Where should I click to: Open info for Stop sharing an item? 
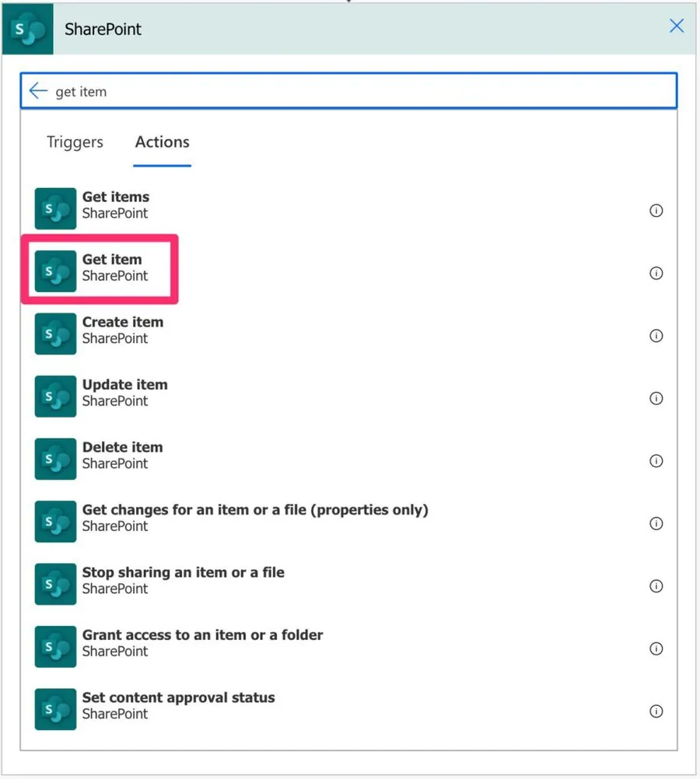[x=656, y=586]
